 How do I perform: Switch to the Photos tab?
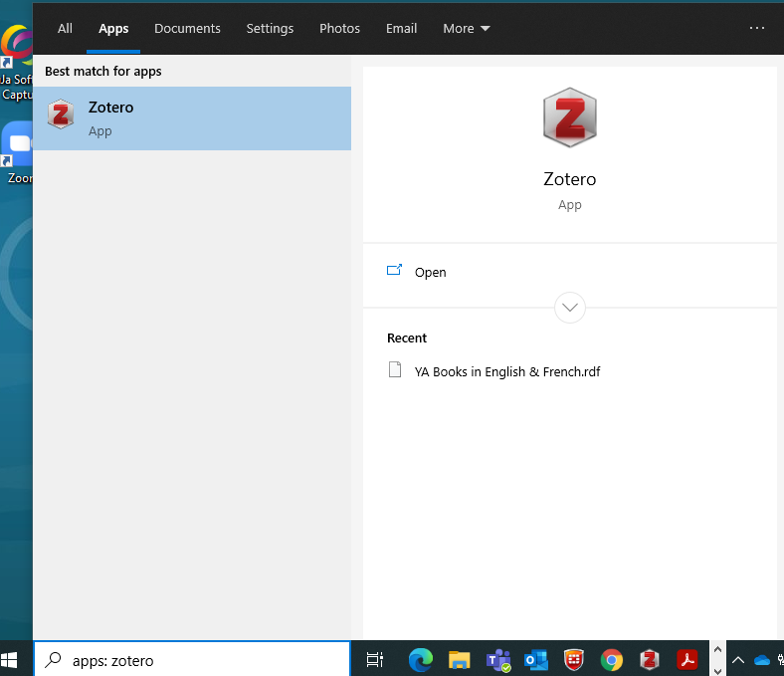[339, 29]
